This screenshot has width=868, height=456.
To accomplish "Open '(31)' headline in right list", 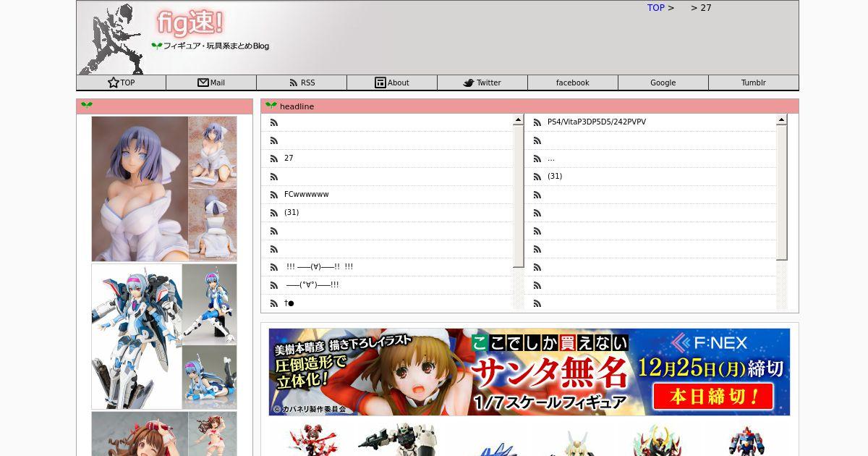I will point(555,177).
